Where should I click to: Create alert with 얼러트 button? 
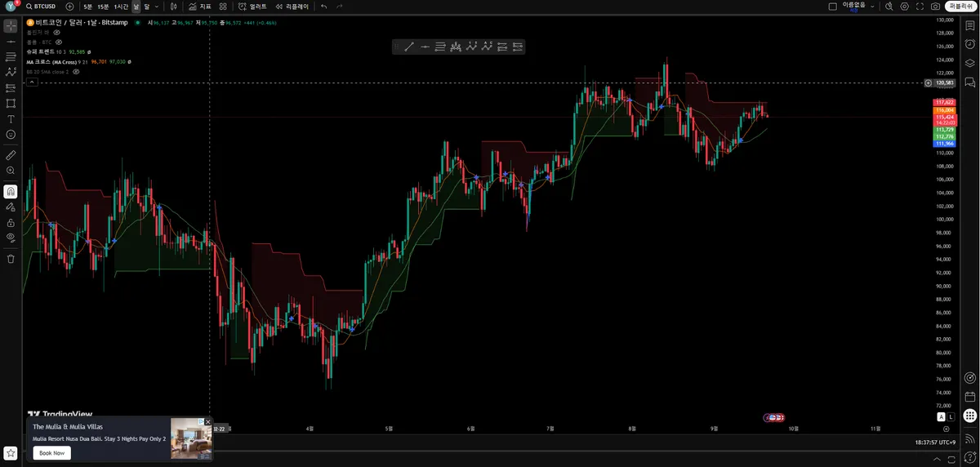point(253,6)
